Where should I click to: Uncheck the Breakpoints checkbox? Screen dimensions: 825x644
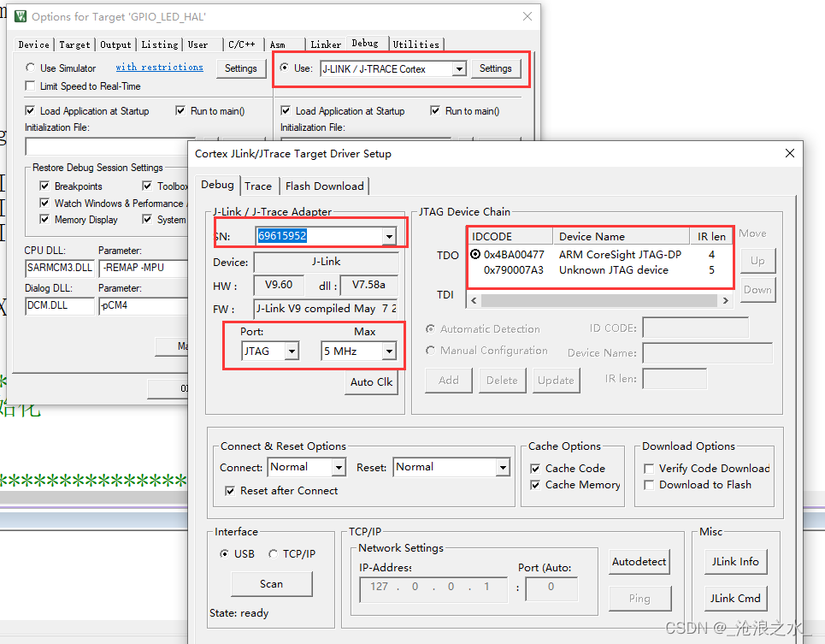[x=44, y=186]
